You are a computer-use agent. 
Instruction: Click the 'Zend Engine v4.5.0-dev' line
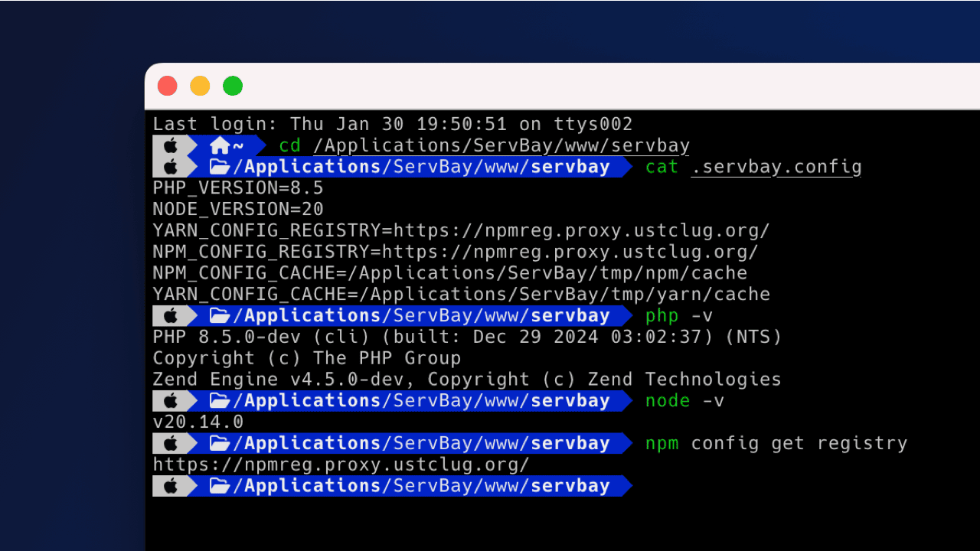(x=467, y=380)
